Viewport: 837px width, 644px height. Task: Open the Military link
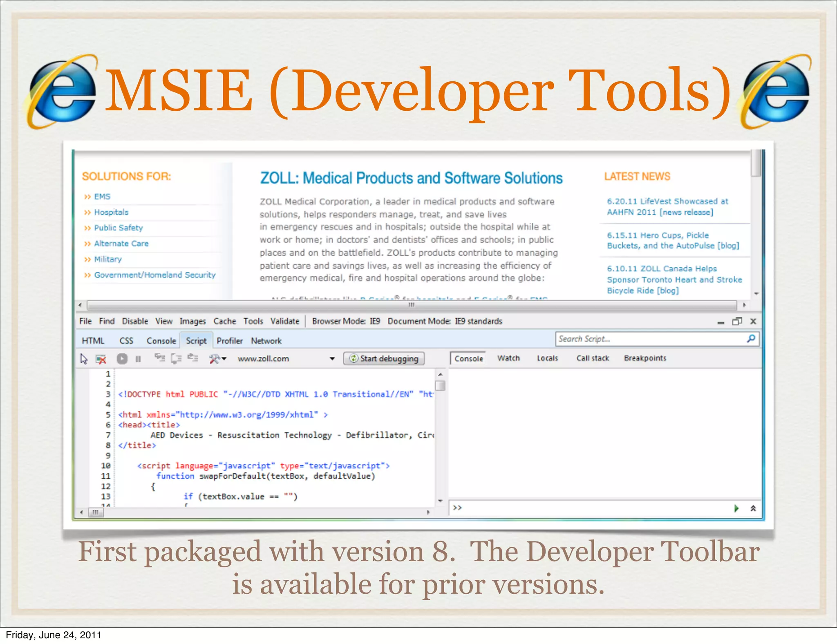(108, 259)
